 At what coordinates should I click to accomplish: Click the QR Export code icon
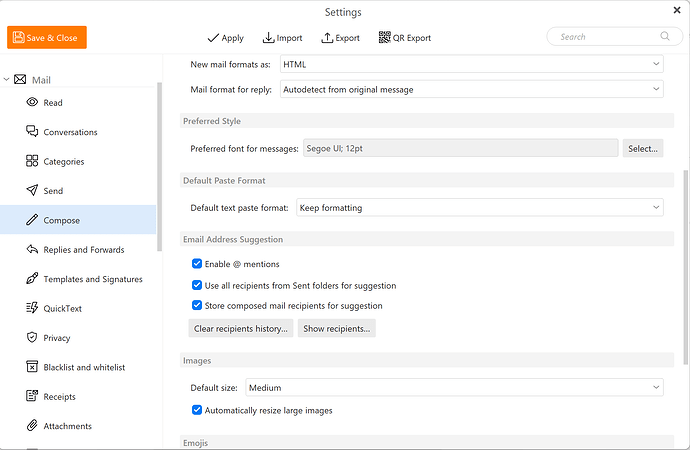coord(385,37)
